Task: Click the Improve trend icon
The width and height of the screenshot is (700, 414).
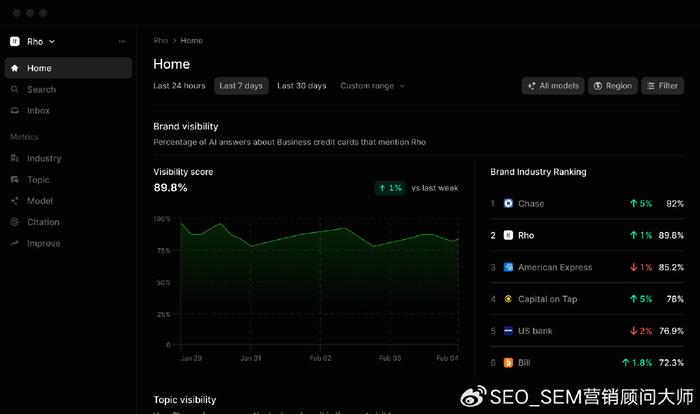Action: pos(15,243)
